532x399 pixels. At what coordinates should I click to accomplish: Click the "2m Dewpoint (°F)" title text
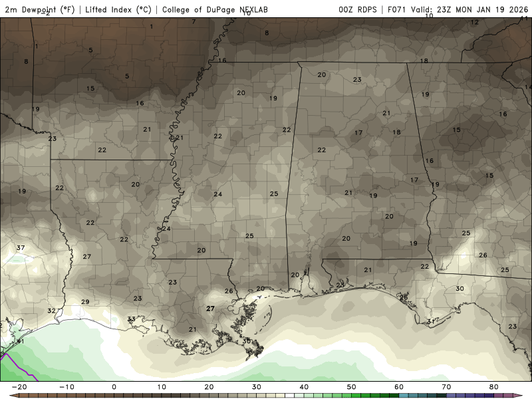point(40,9)
